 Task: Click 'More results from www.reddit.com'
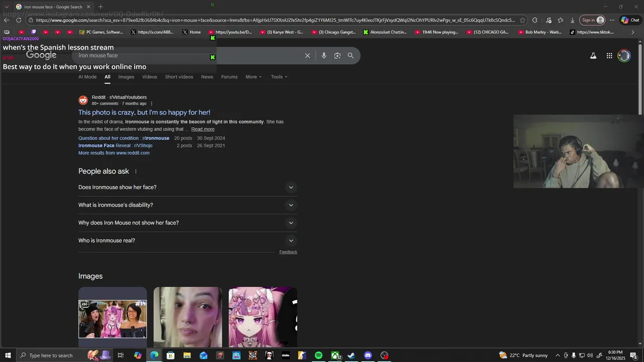pyautogui.click(x=114, y=153)
